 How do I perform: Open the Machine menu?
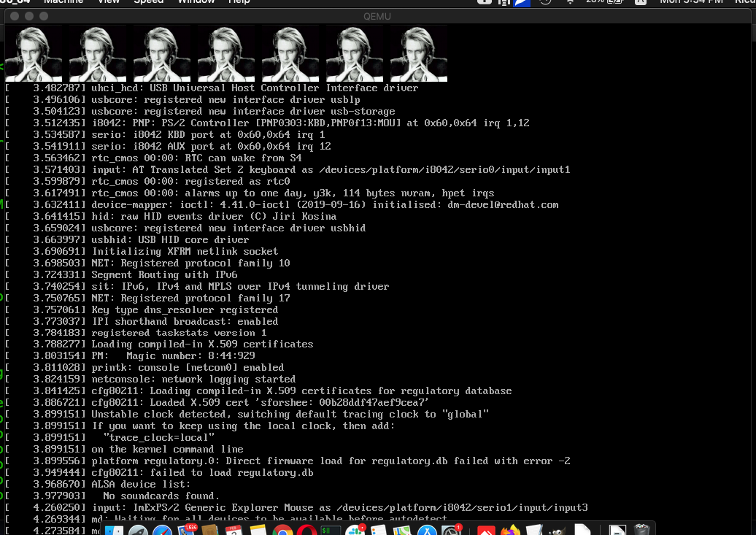point(63,2)
